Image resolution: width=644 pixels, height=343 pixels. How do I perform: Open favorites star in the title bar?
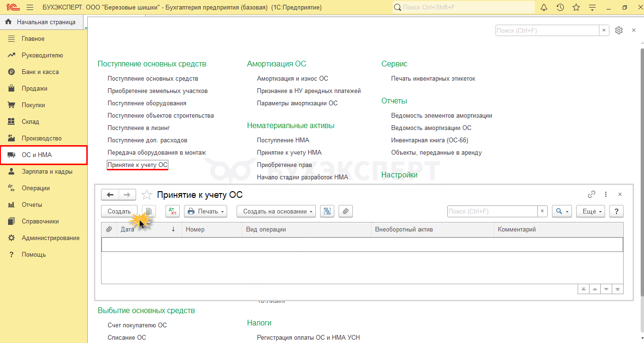point(576,8)
